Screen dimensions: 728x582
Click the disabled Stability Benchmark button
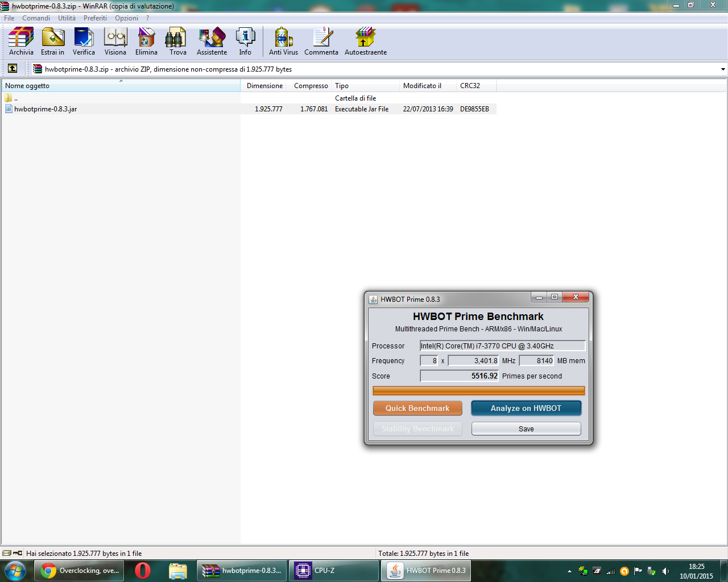coord(417,429)
